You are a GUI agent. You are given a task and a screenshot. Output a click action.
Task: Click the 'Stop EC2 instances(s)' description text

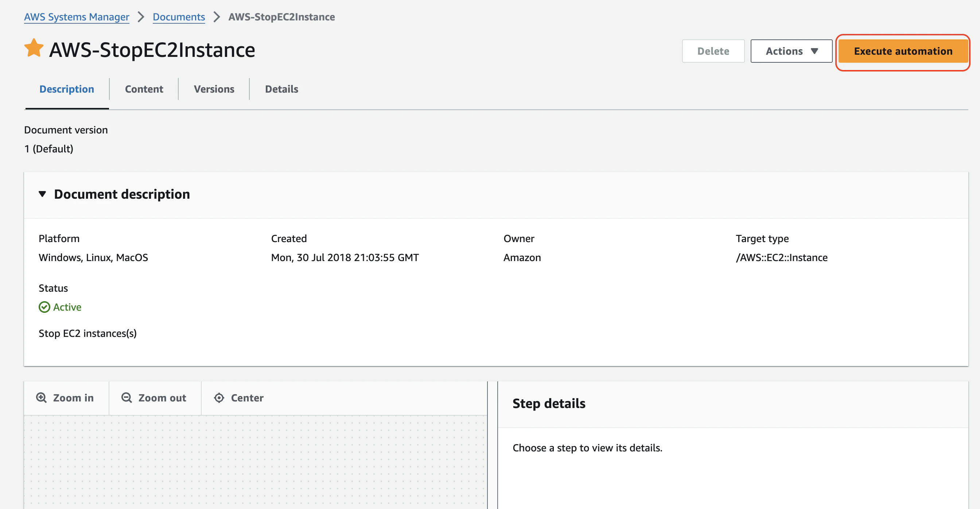(87, 333)
